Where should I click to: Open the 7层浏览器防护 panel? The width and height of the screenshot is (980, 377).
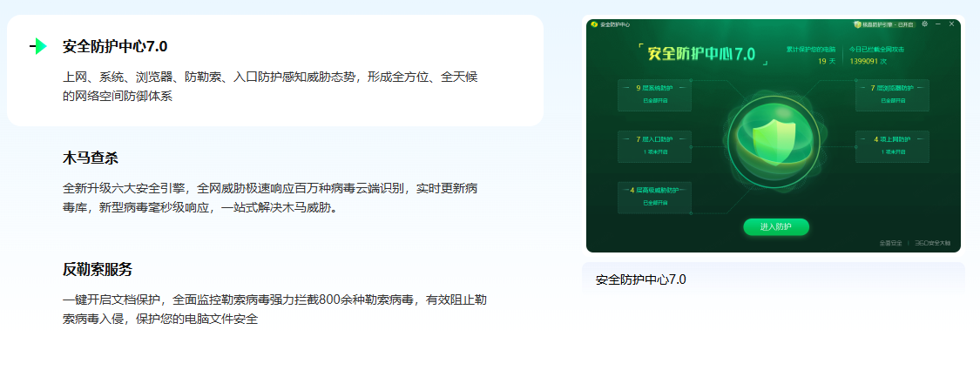coord(892,95)
